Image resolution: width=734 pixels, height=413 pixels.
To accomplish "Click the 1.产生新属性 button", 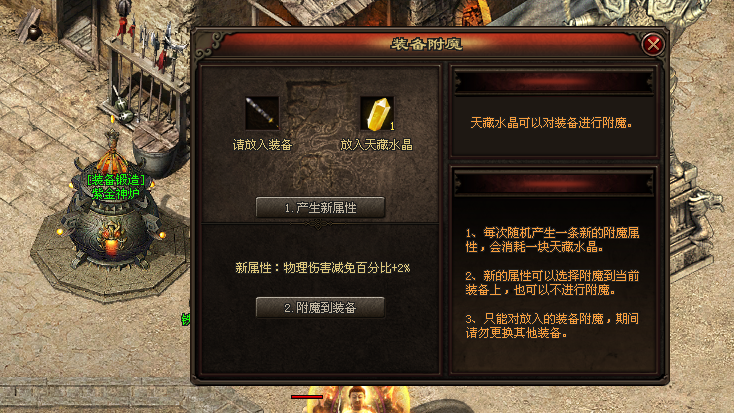I will click(320, 207).
